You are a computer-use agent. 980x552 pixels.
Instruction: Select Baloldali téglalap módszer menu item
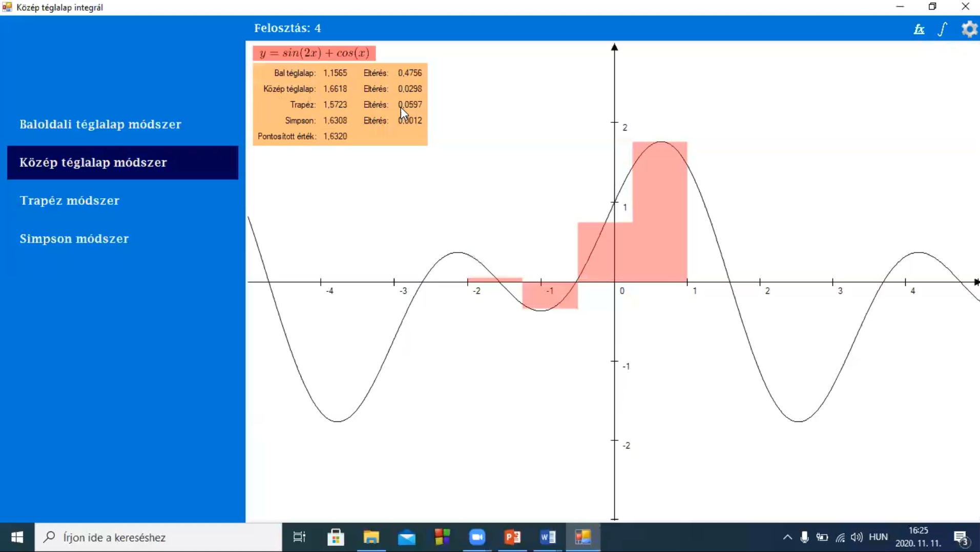(100, 124)
